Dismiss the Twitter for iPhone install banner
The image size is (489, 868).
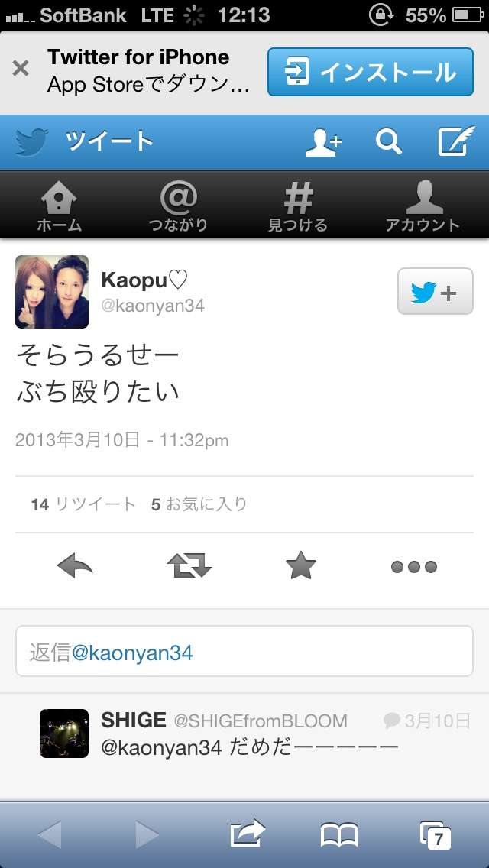pos(21,70)
